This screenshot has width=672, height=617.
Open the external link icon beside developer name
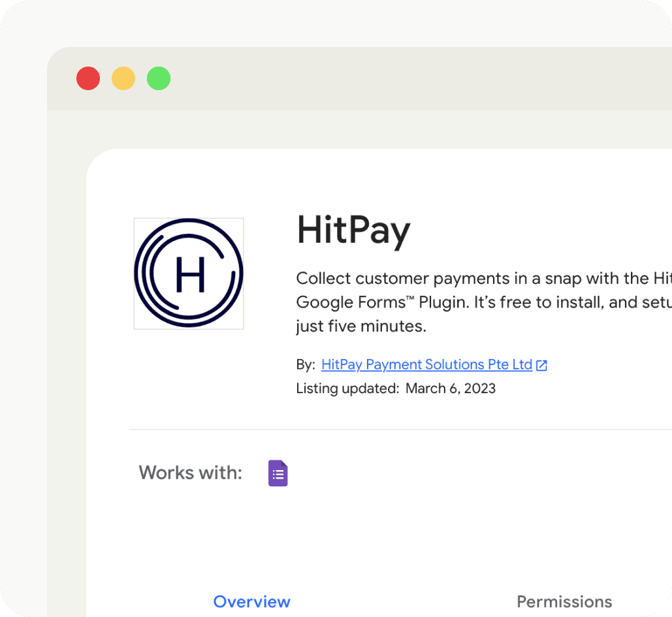point(541,365)
